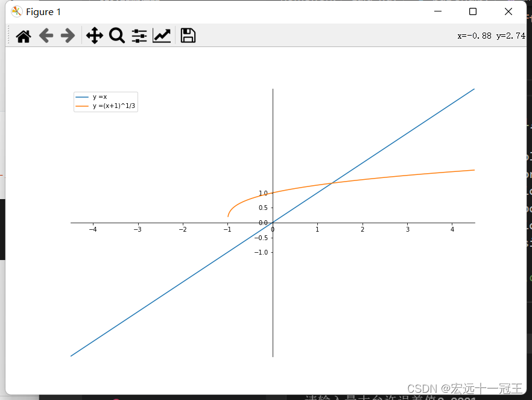This screenshot has width=532, height=400.
Task: Click x-axis tick label '3'
Action: (408, 230)
